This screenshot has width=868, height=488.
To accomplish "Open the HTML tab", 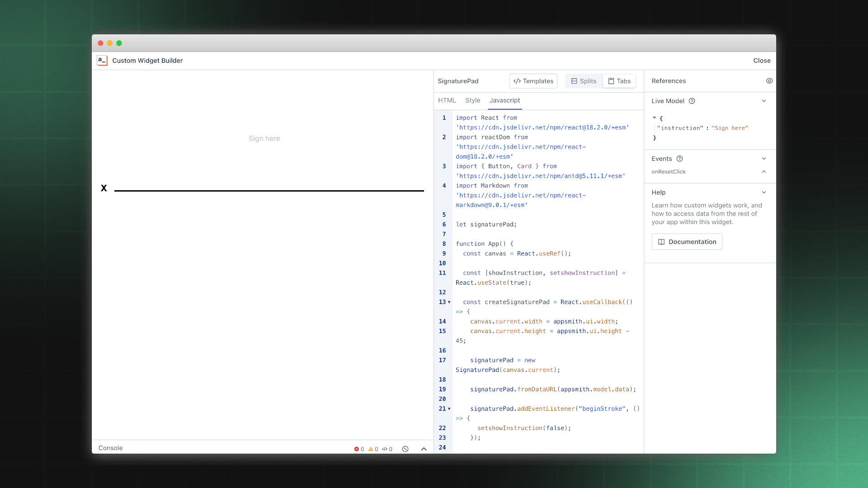I will (x=447, y=100).
